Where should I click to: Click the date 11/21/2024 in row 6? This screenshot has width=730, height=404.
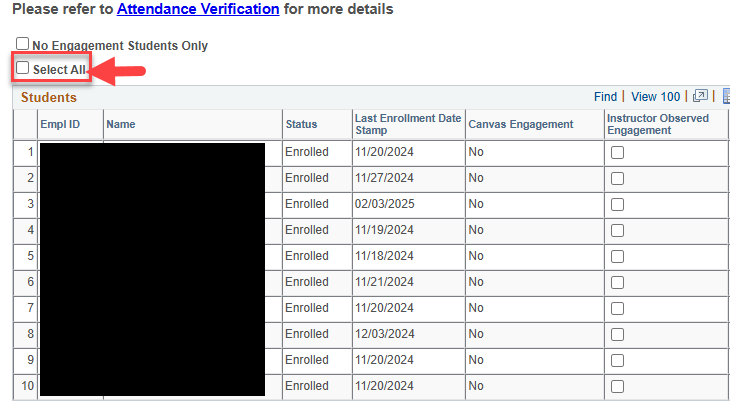(x=384, y=282)
